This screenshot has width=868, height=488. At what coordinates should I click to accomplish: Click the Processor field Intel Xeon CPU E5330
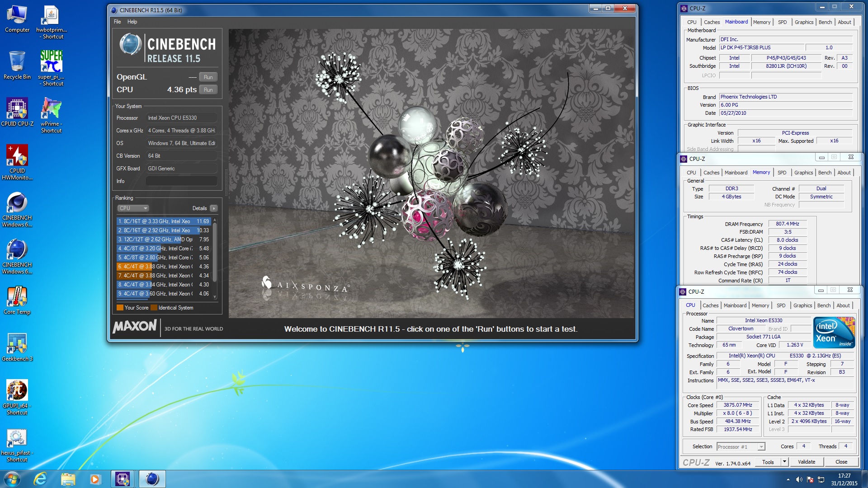(181, 118)
